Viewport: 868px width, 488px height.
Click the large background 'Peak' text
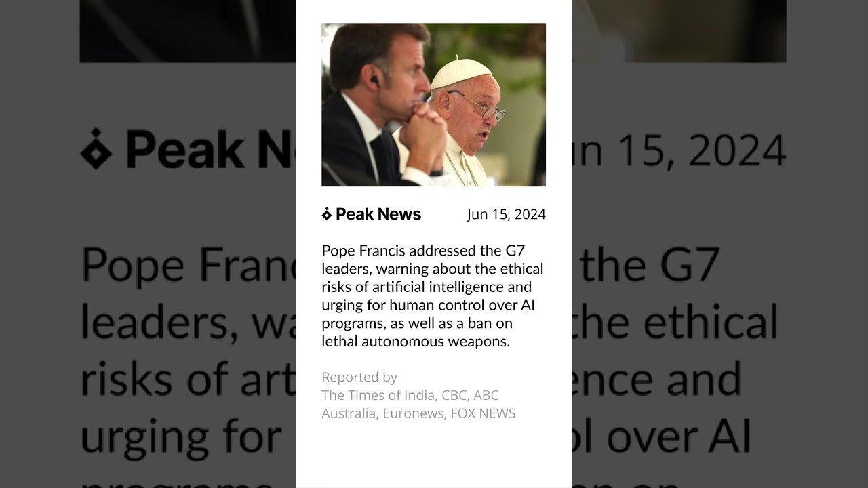pos(185,149)
